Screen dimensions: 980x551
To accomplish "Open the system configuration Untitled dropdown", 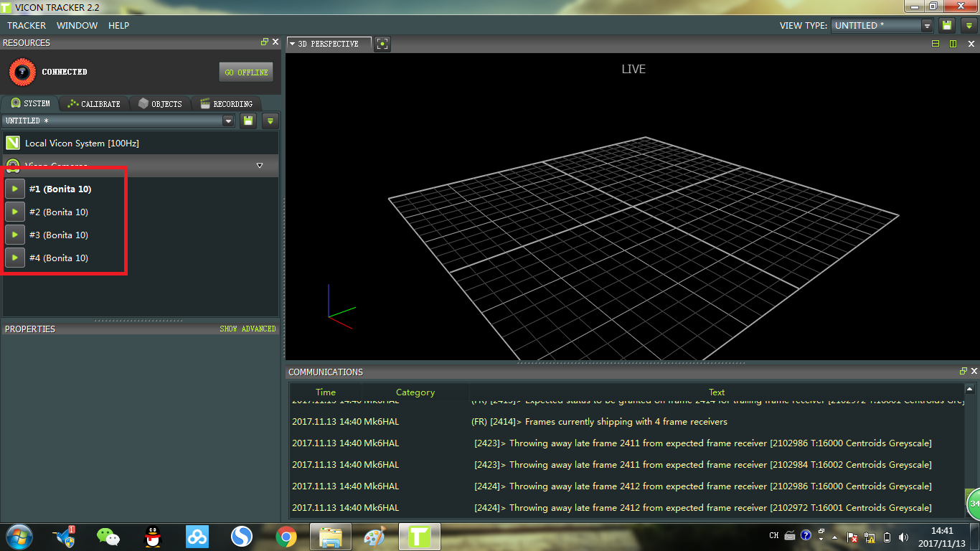I will pyautogui.click(x=228, y=121).
